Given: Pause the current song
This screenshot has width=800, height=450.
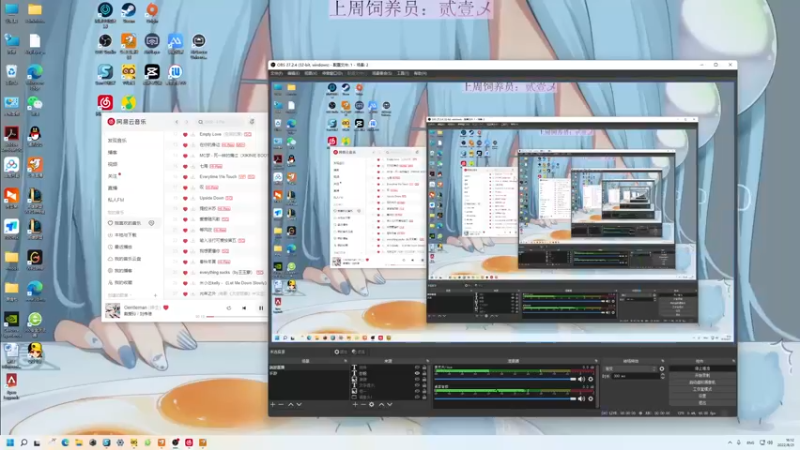Looking at the screenshot, I should (x=261, y=308).
